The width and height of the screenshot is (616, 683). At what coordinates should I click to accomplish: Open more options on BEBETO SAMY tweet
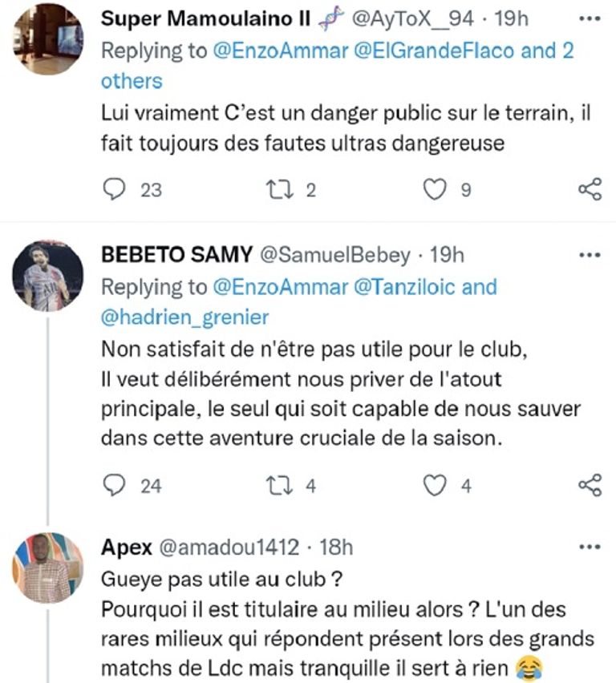(x=590, y=255)
